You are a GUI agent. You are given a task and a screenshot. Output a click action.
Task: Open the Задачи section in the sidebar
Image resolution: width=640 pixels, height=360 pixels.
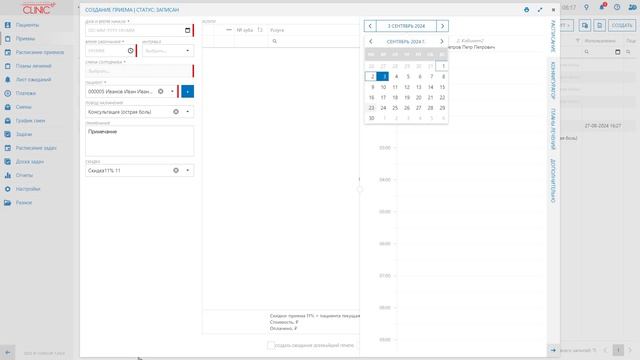[x=24, y=134]
